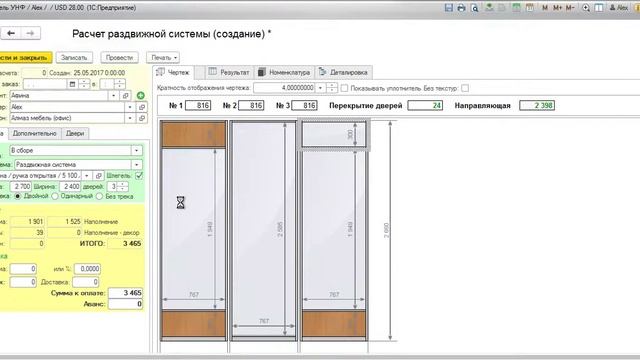Switch to the Результат tab
Screen dimensions: 640x360
229,72
